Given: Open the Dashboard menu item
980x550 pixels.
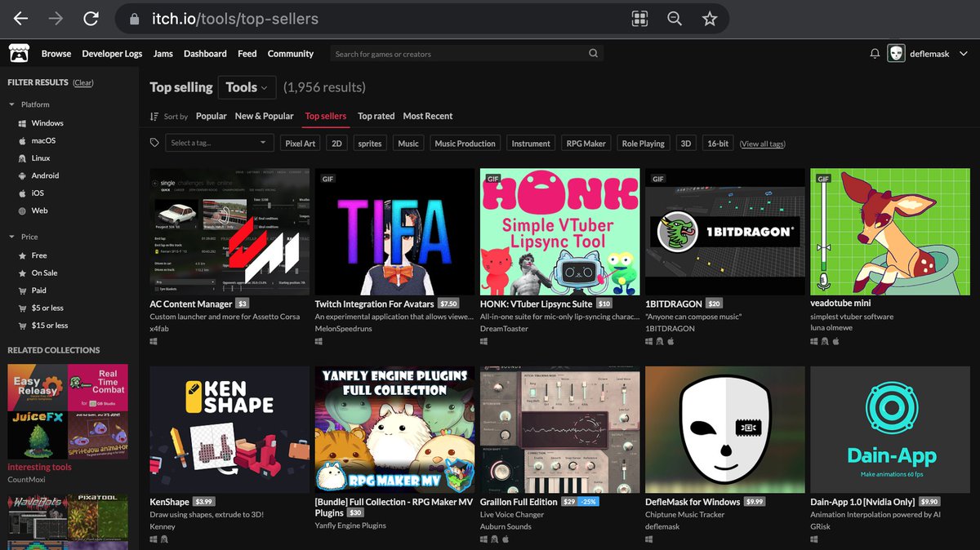Looking at the screenshot, I should click(205, 53).
